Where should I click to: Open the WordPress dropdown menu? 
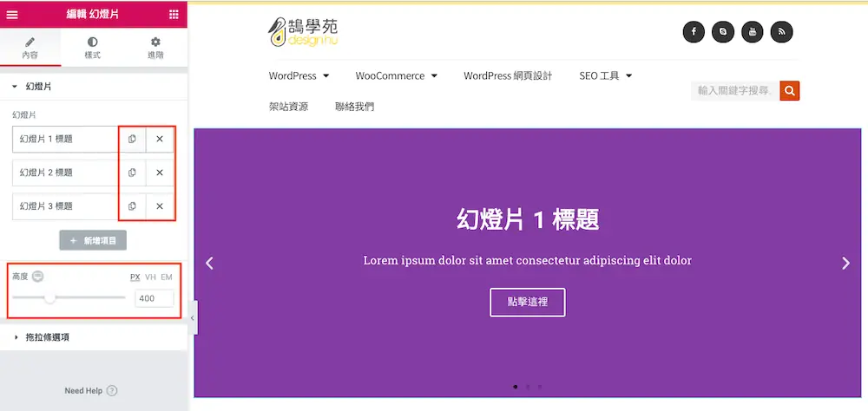[299, 75]
